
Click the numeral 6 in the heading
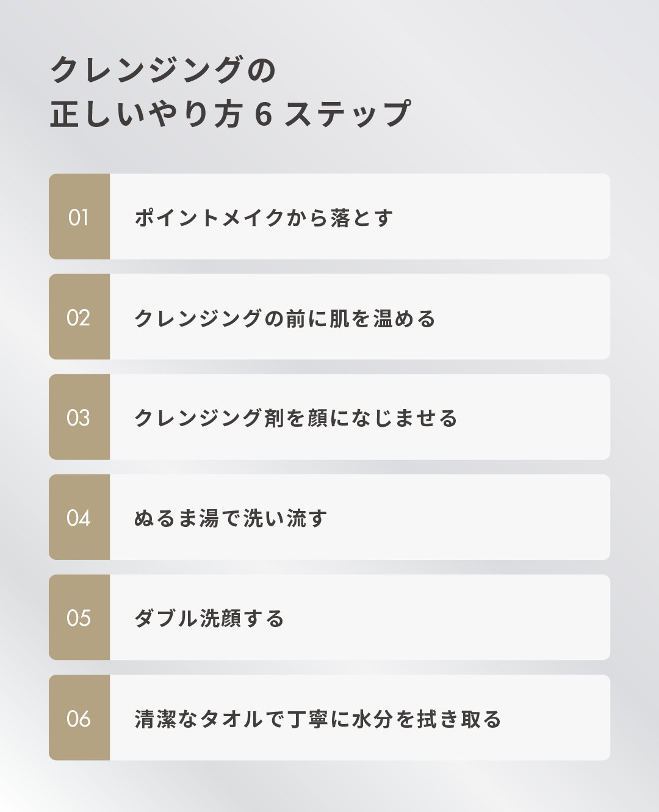pyautogui.click(x=263, y=115)
